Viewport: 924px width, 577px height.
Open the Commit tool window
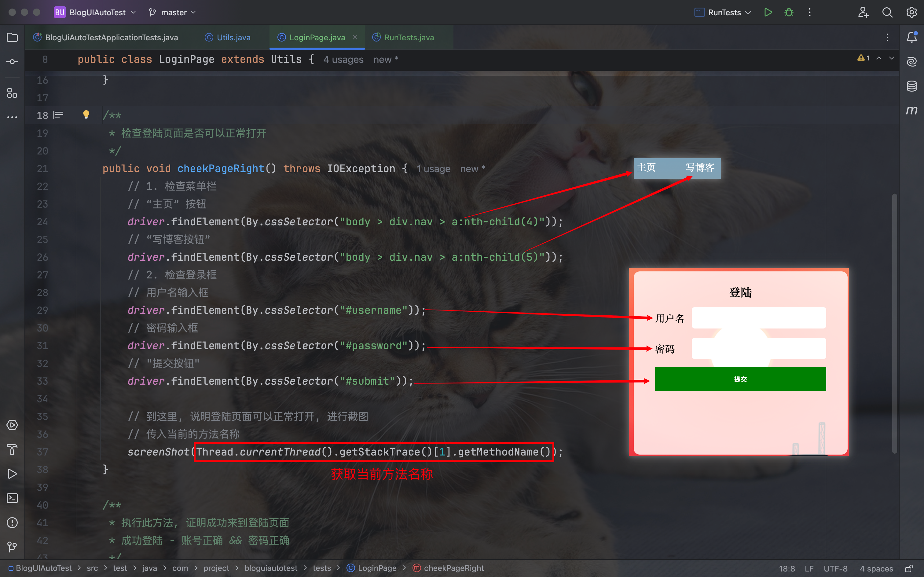tap(12, 62)
